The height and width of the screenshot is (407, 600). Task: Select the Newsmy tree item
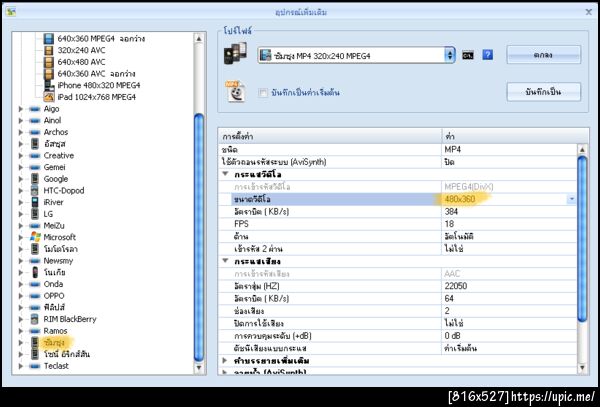pos(58,261)
